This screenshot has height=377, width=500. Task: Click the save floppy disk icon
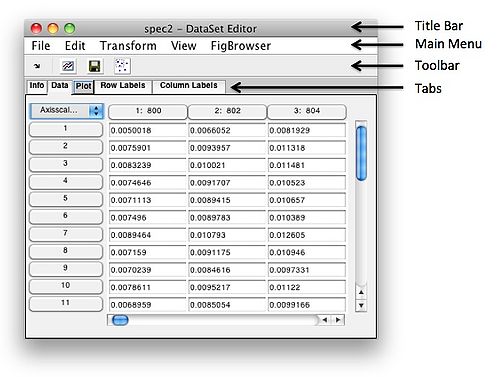[x=94, y=66]
